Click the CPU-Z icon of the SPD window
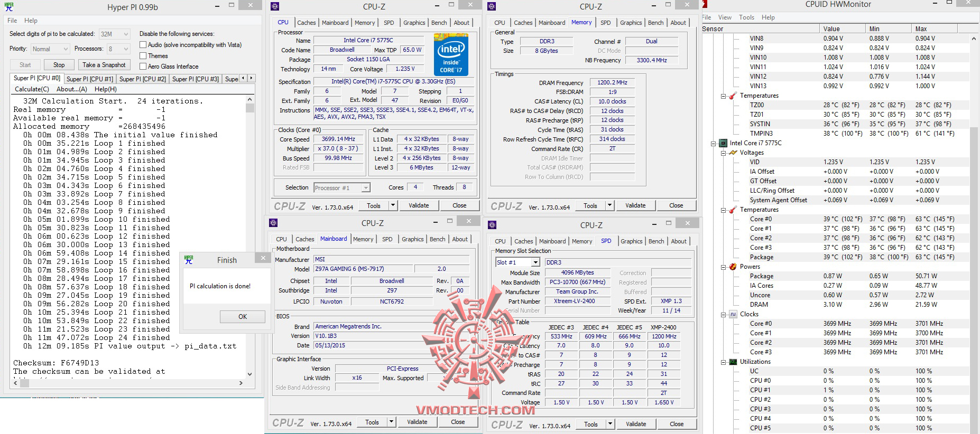The image size is (980, 434). [492, 225]
